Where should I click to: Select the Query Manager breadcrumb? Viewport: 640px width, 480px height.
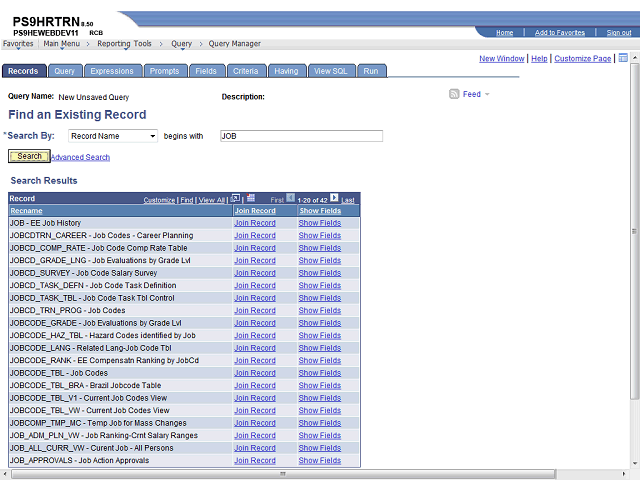(235, 44)
